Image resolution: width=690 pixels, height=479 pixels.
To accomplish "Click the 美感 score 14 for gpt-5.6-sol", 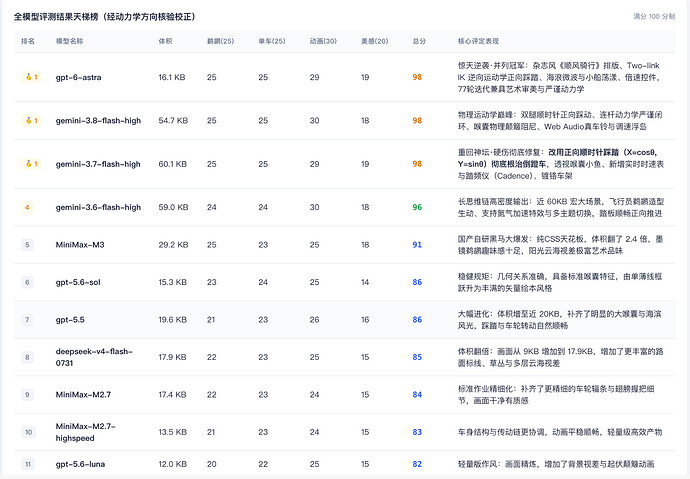I will coord(365,282).
